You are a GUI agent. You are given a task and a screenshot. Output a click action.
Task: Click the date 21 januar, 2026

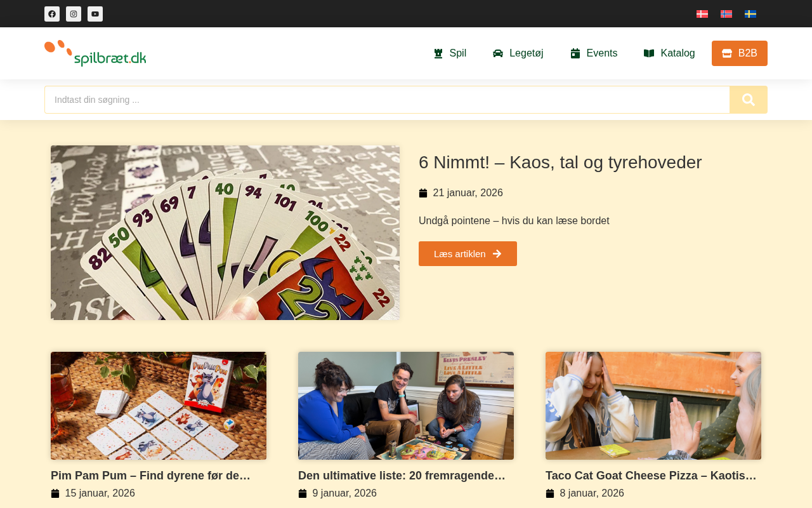click(x=468, y=193)
